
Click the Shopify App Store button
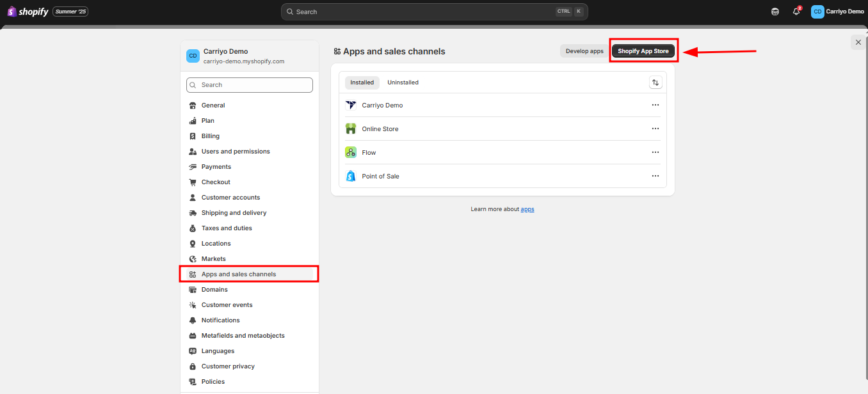pyautogui.click(x=643, y=51)
